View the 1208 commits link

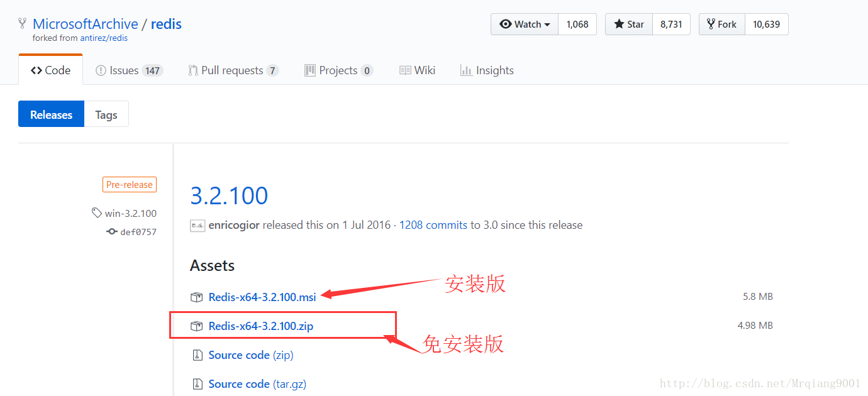tap(433, 225)
